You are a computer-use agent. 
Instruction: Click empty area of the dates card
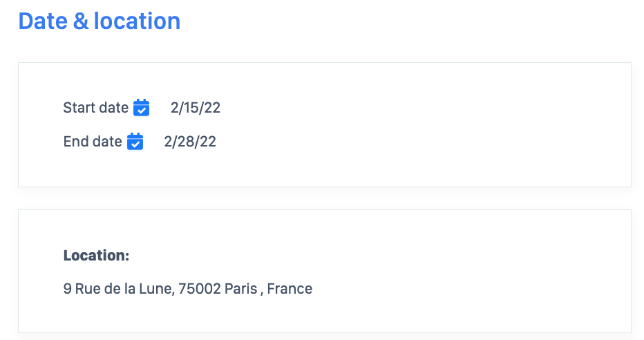point(428,124)
